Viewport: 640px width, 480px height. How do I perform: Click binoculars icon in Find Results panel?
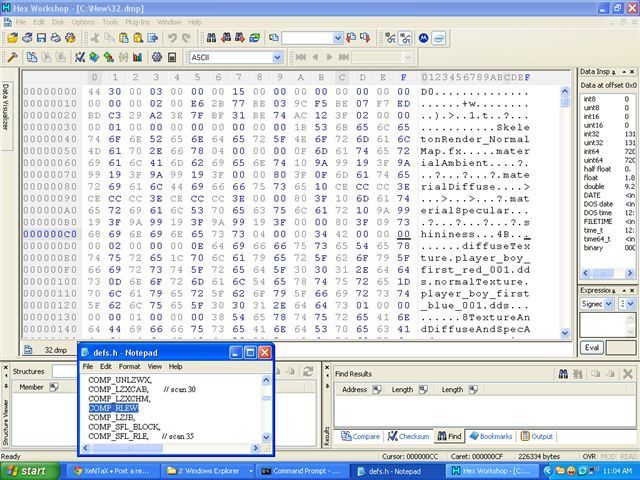[565, 374]
